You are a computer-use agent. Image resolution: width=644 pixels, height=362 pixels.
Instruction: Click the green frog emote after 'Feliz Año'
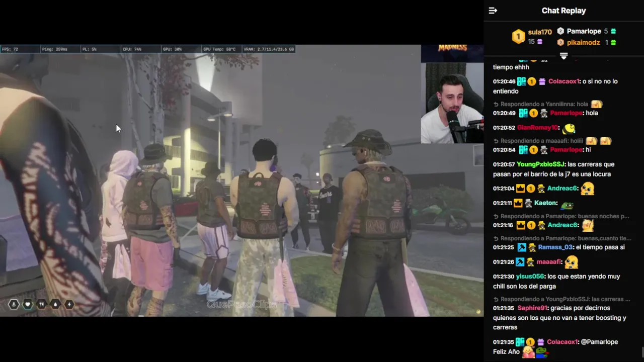[541, 352]
